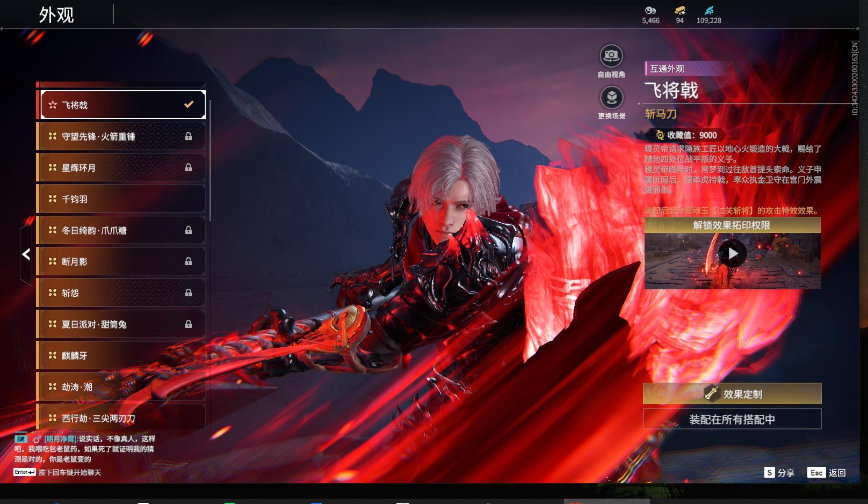Image resolution: width=868 pixels, height=504 pixels.
Task: Click the gold coin currency icon
Action: pos(650,10)
